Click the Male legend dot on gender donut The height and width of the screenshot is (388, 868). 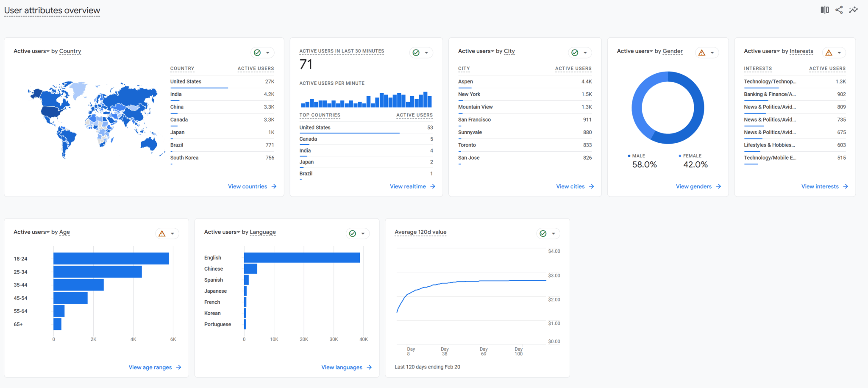[629, 156]
